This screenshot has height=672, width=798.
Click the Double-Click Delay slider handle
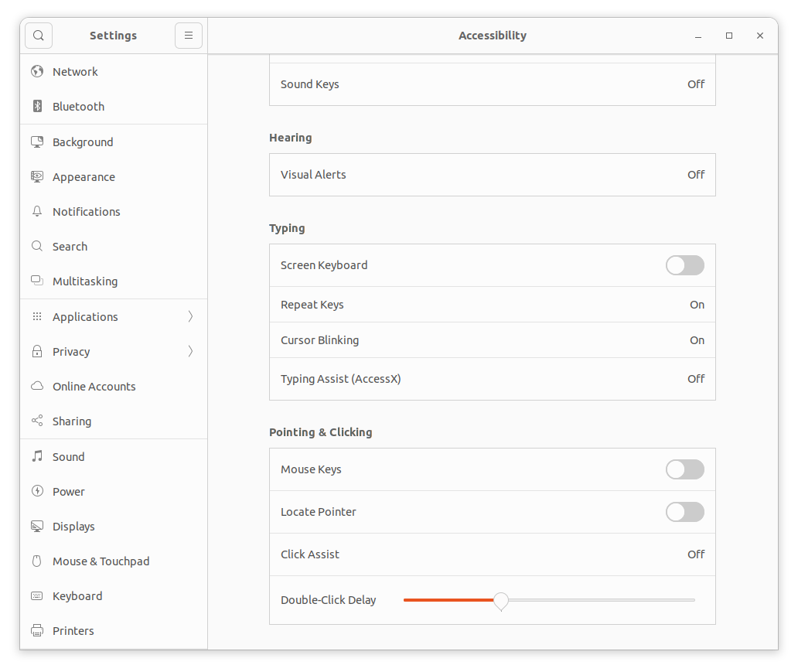coord(501,601)
